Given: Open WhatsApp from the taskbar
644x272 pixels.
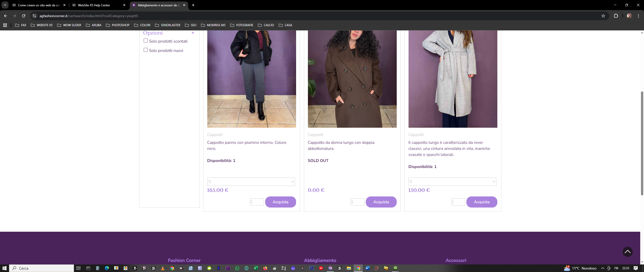Looking at the screenshot, I should point(237,268).
